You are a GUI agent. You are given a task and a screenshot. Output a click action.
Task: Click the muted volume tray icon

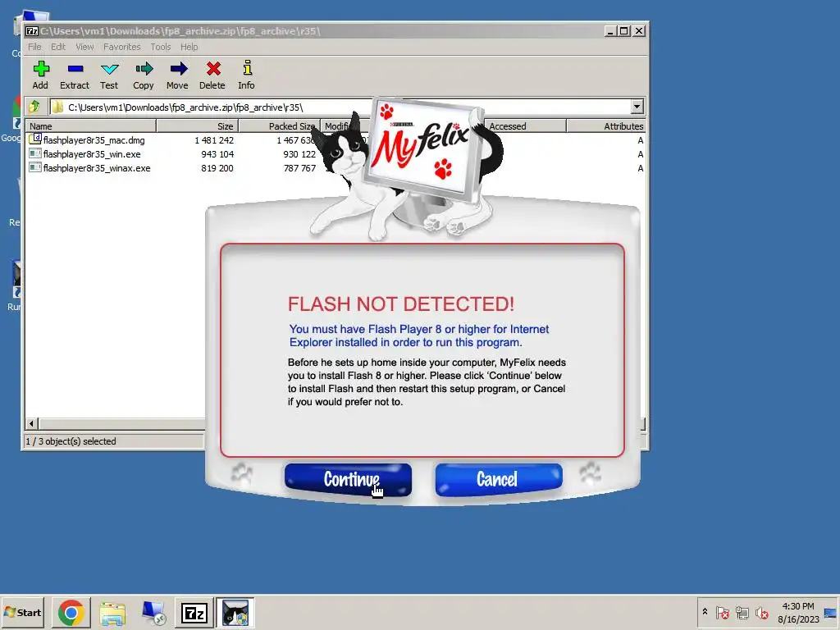(x=761, y=612)
